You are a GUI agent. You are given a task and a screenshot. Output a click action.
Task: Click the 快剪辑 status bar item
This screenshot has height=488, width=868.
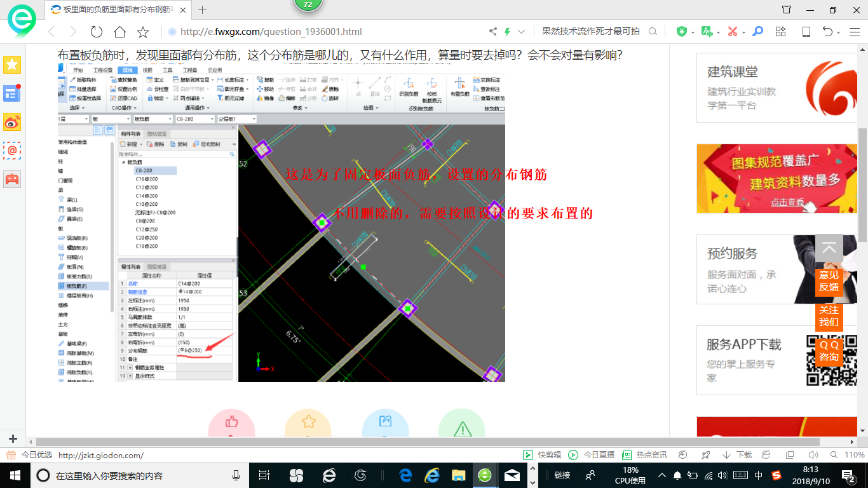(543, 455)
